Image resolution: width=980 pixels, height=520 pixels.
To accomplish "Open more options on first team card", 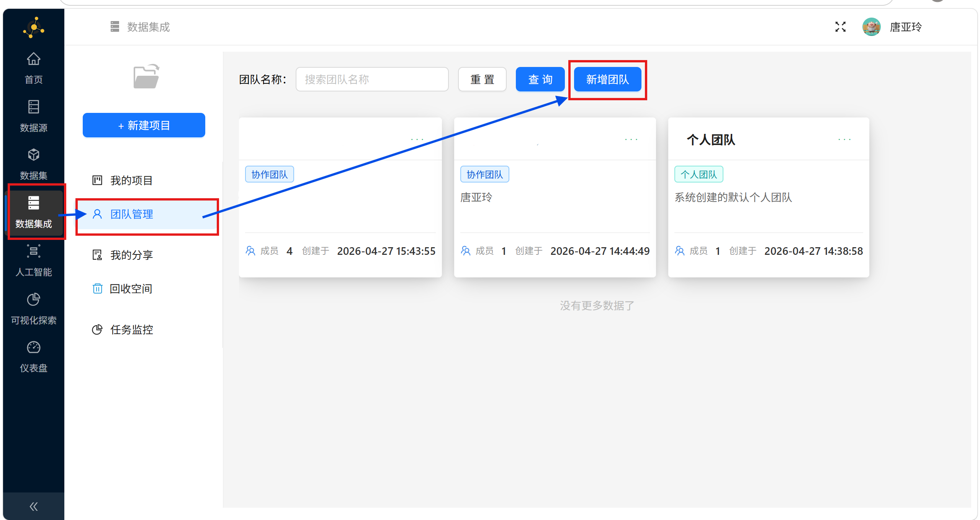I will pyautogui.click(x=417, y=140).
